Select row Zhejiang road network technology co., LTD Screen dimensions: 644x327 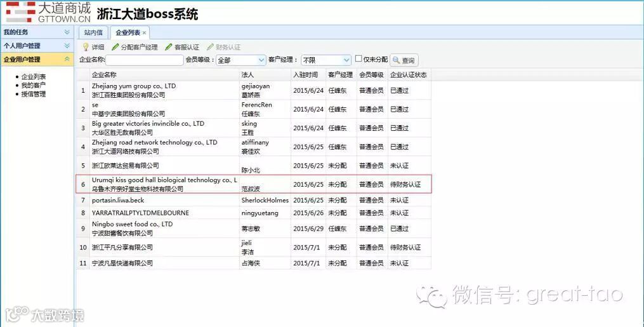tap(254, 147)
